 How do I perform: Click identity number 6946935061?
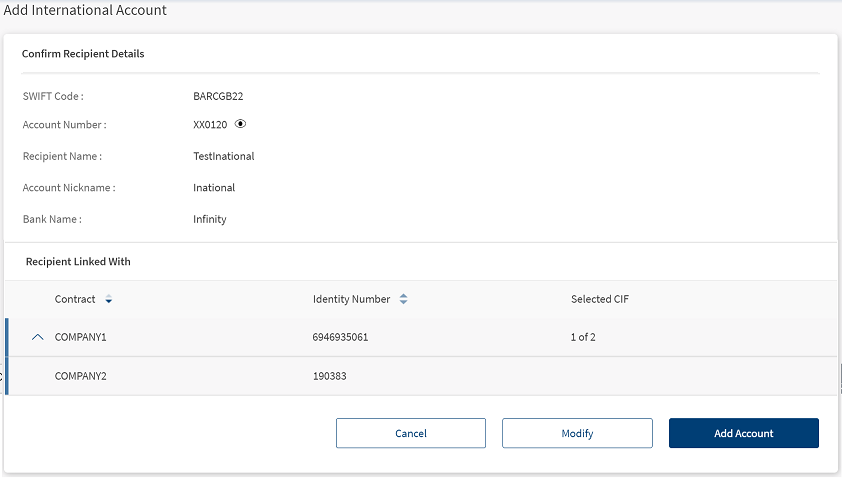click(340, 337)
